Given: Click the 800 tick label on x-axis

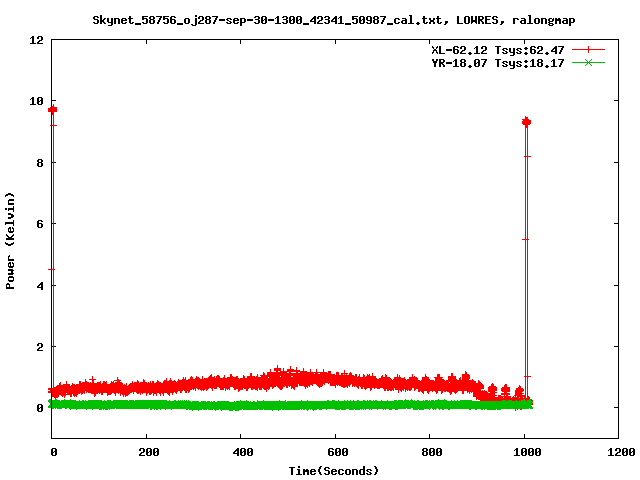Looking at the screenshot, I should pyautogui.click(x=430, y=453).
